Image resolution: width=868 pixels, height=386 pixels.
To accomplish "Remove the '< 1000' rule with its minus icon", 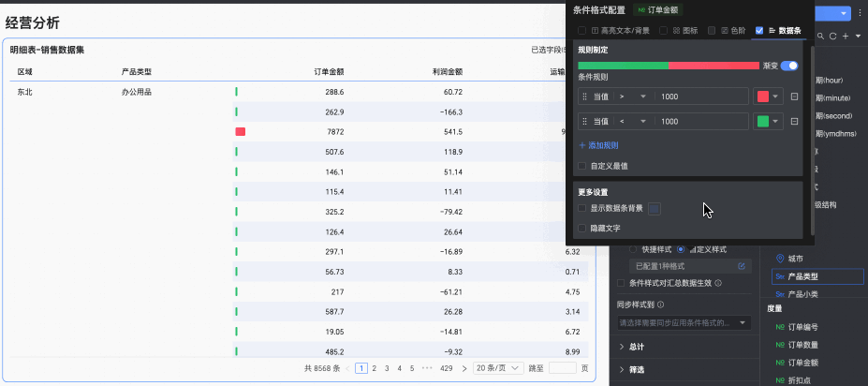I will point(794,121).
